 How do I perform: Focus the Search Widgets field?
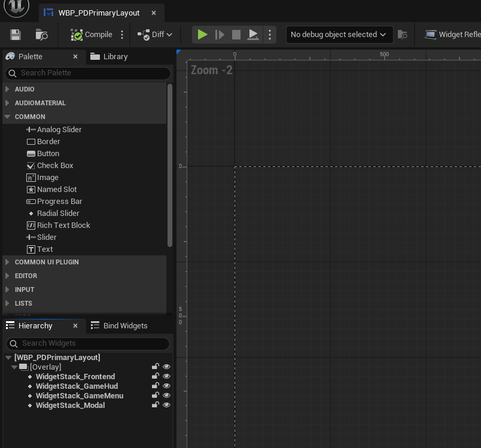click(88, 343)
